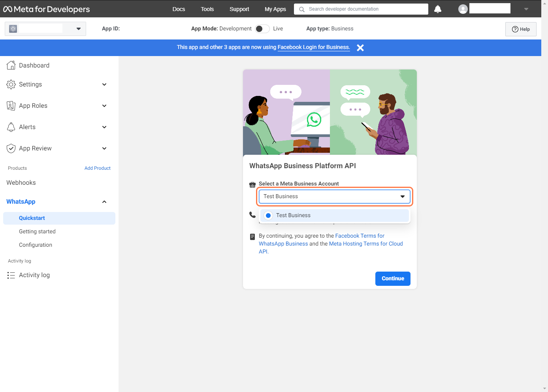Open the notifications bell

[x=438, y=9]
